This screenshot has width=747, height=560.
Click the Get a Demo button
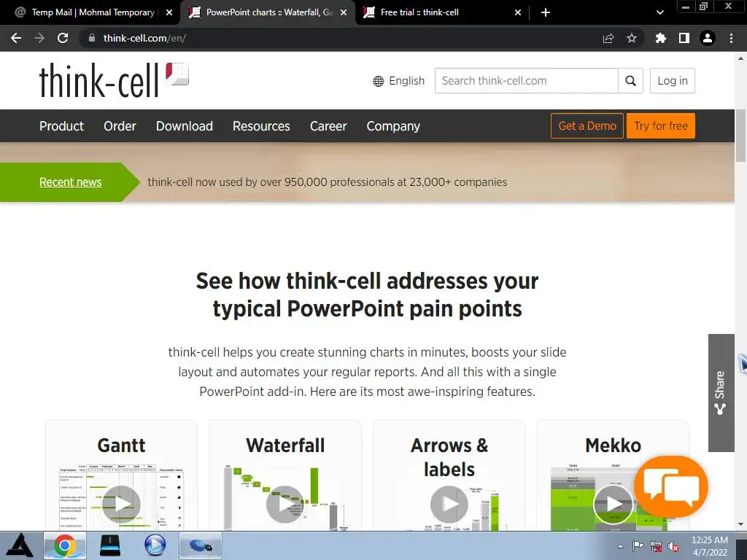(x=587, y=125)
